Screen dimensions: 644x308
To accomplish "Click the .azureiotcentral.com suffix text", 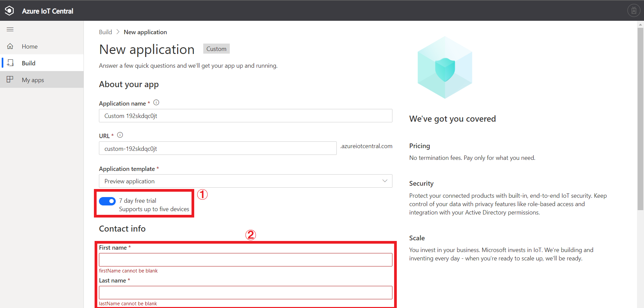I will (366, 146).
